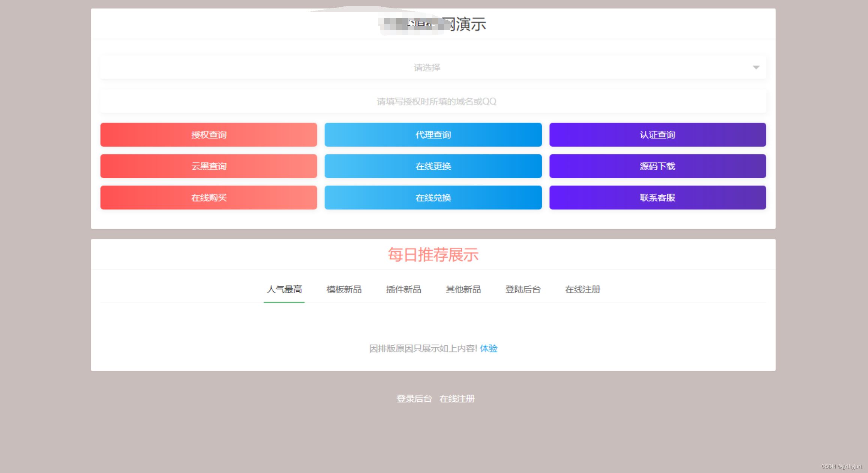Open the 人气最高 tab section

click(284, 289)
